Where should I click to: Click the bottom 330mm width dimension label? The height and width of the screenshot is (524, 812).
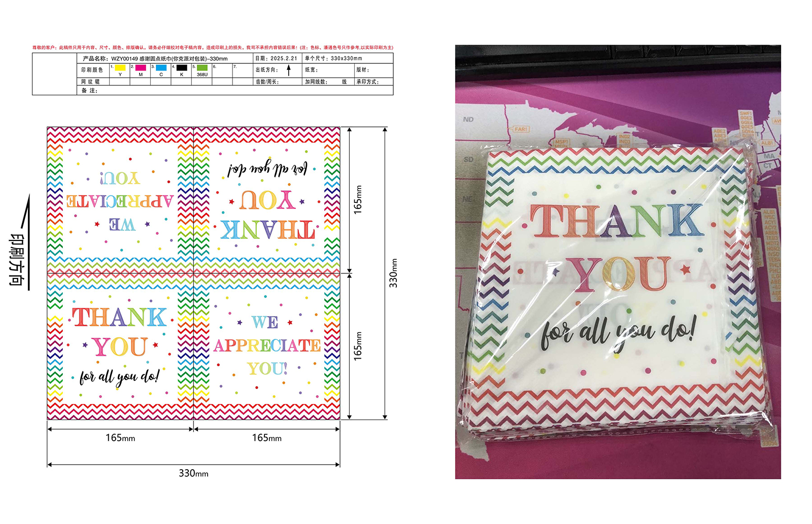193,473
